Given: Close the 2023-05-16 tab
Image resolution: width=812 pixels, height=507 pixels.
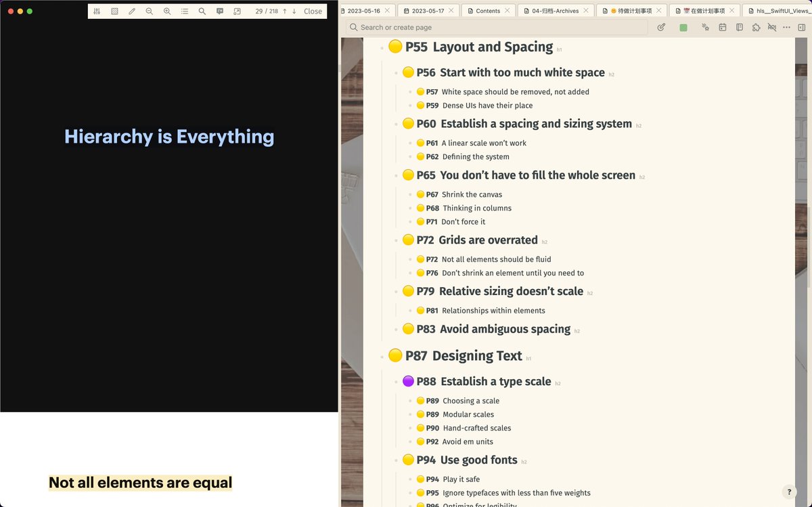Looking at the screenshot, I should click(388, 11).
